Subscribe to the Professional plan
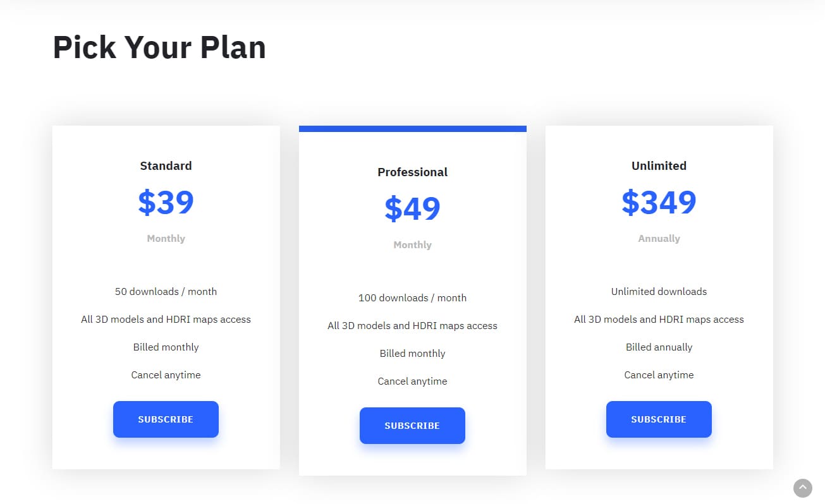 coord(412,426)
